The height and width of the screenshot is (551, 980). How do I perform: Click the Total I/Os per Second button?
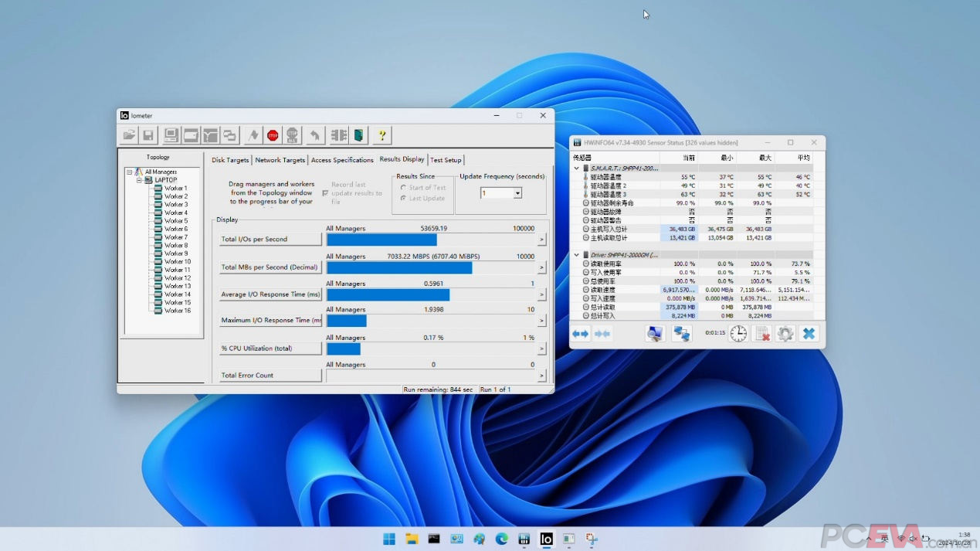270,240
